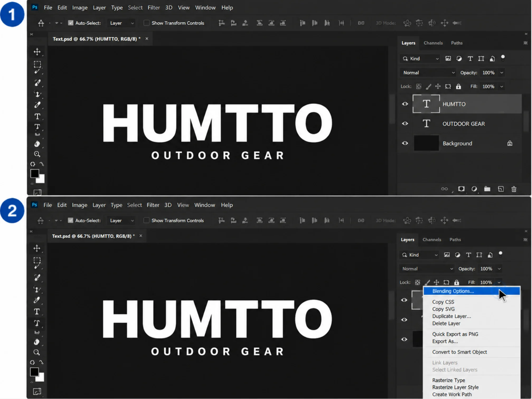Filter for shape layers in top Layers panel
The width and height of the screenshot is (532, 399).
pos(481,59)
